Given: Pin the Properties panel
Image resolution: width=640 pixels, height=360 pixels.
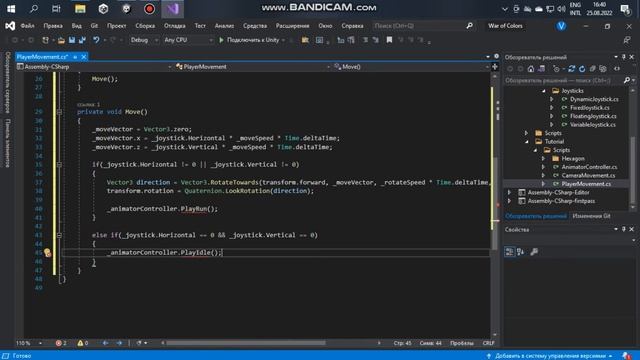Looking at the screenshot, I should coord(624,229).
